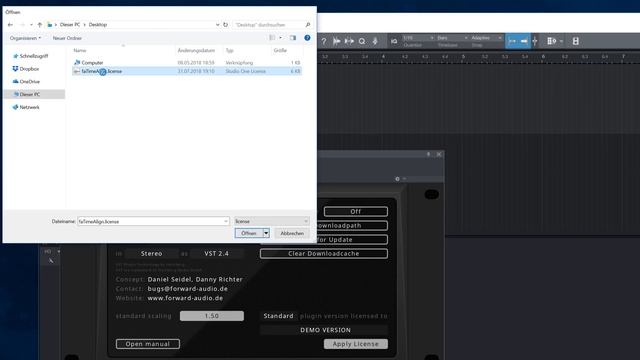640x360 pixels.
Task: Select the faTimeAlign.license file
Action: pyautogui.click(x=187, y=71)
